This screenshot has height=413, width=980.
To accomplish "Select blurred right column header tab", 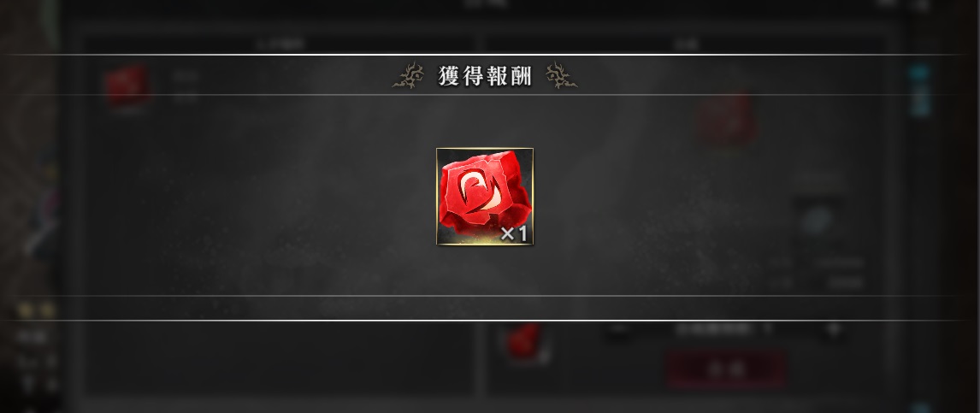I will coord(688,44).
